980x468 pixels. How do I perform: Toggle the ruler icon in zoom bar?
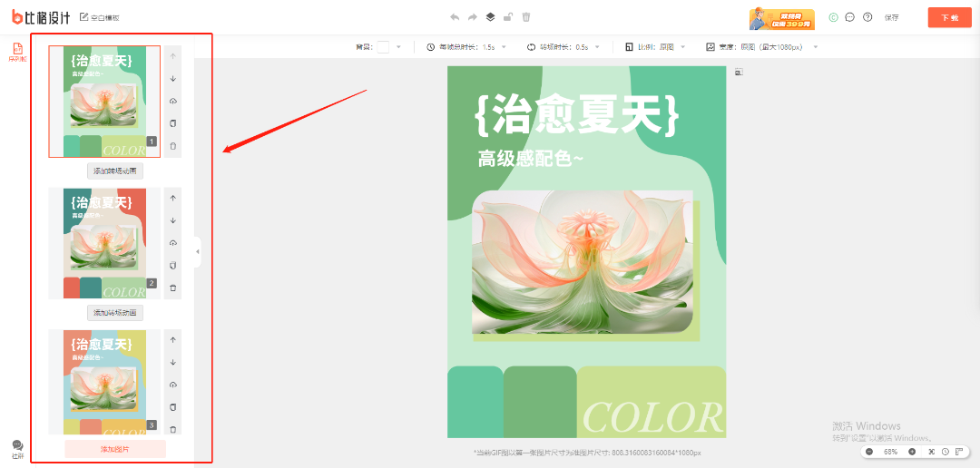click(x=959, y=452)
